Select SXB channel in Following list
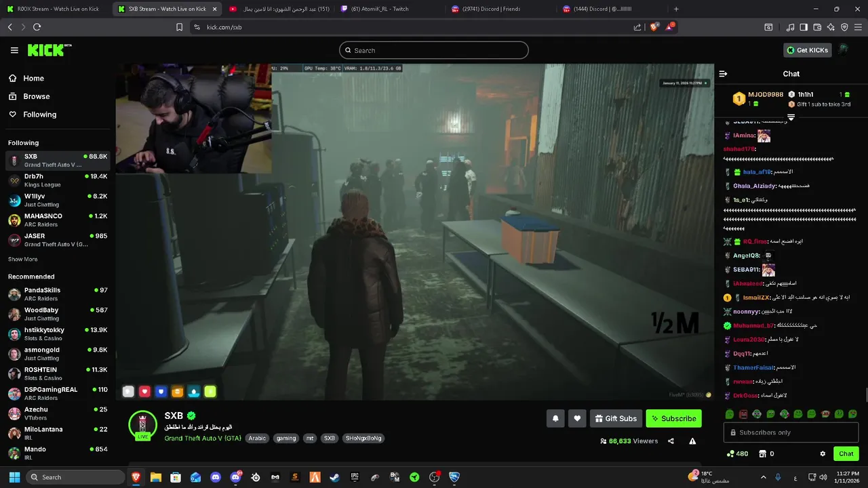868x488 pixels. [57, 161]
